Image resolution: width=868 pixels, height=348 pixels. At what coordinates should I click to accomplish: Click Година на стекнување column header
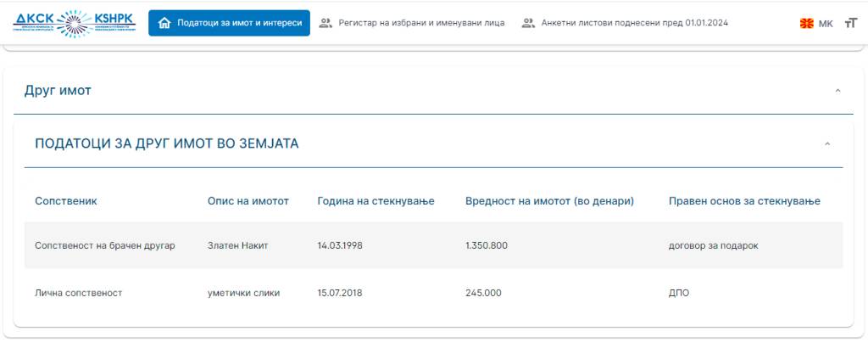click(376, 201)
